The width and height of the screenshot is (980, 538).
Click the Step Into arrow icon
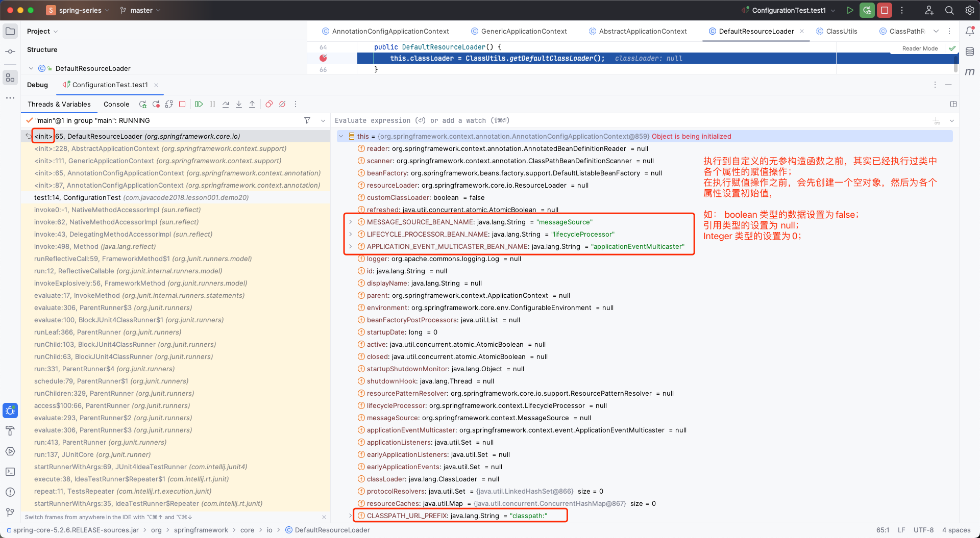coord(239,104)
